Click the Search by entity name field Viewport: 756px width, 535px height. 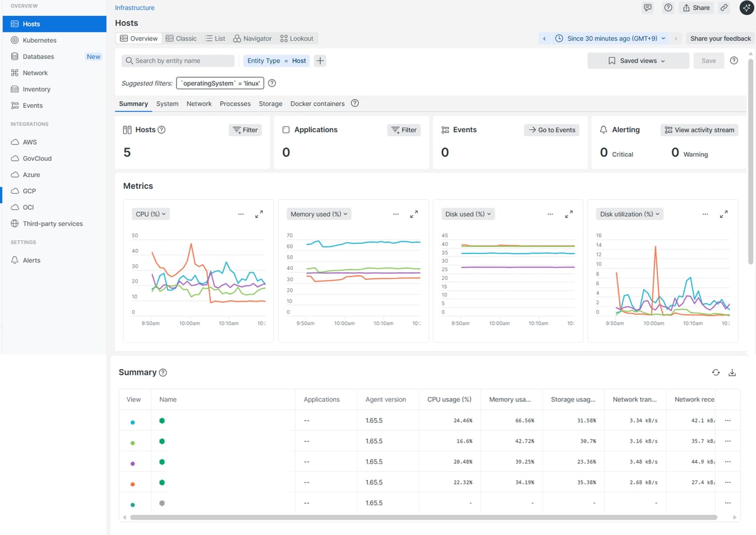coord(178,61)
